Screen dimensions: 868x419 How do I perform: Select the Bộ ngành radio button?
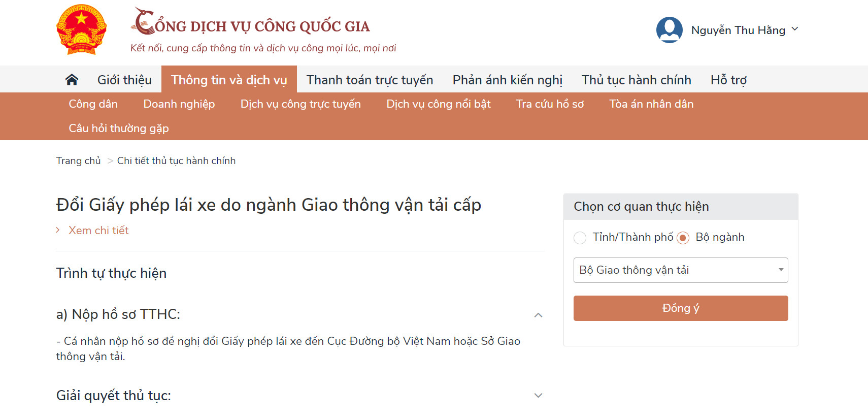click(683, 238)
